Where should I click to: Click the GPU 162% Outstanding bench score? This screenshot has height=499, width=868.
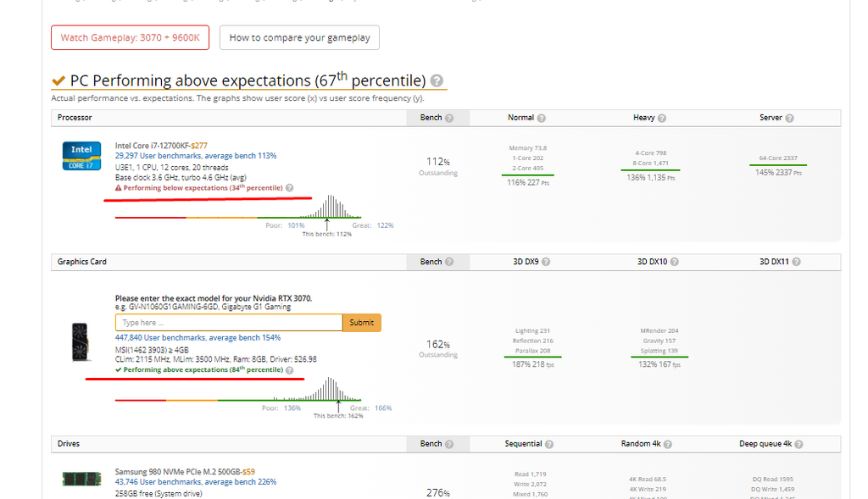click(438, 348)
